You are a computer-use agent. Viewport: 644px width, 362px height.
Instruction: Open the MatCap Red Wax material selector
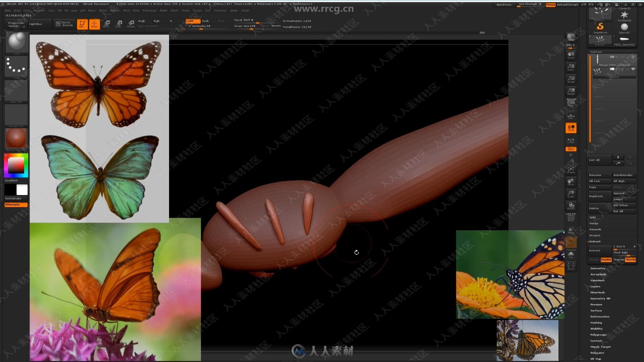click(x=16, y=139)
